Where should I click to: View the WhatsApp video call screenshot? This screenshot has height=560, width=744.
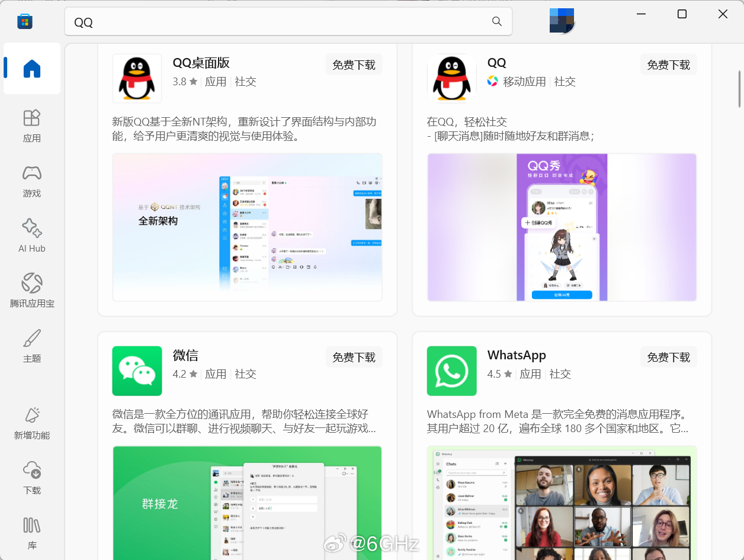562,503
